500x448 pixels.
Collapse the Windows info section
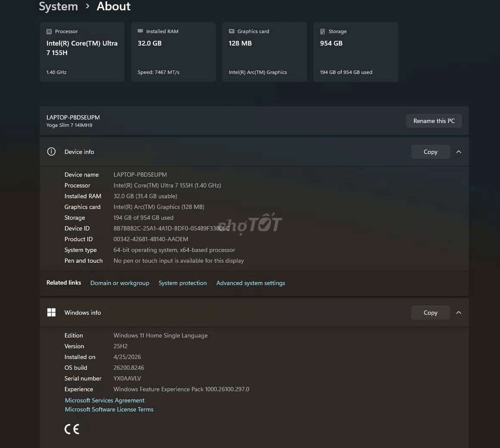(x=458, y=313)
